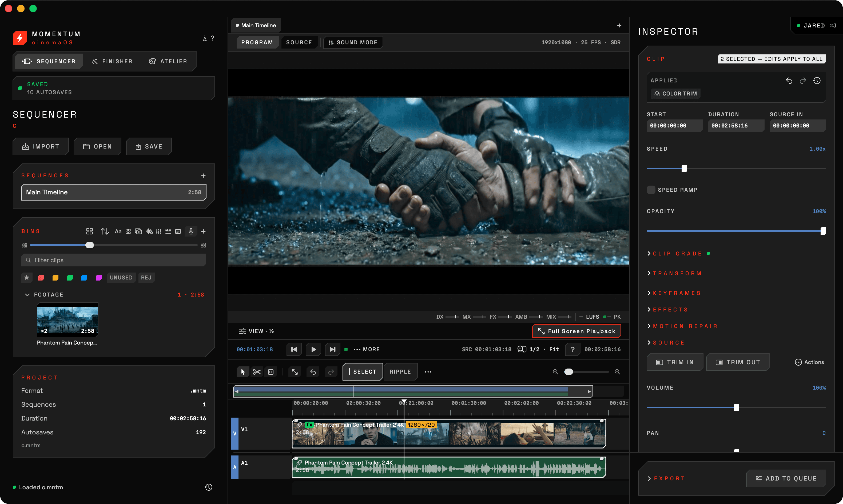This screenshot has height=504, width=843.
Task: Click the Open project button
Action: tap(97, 146)
